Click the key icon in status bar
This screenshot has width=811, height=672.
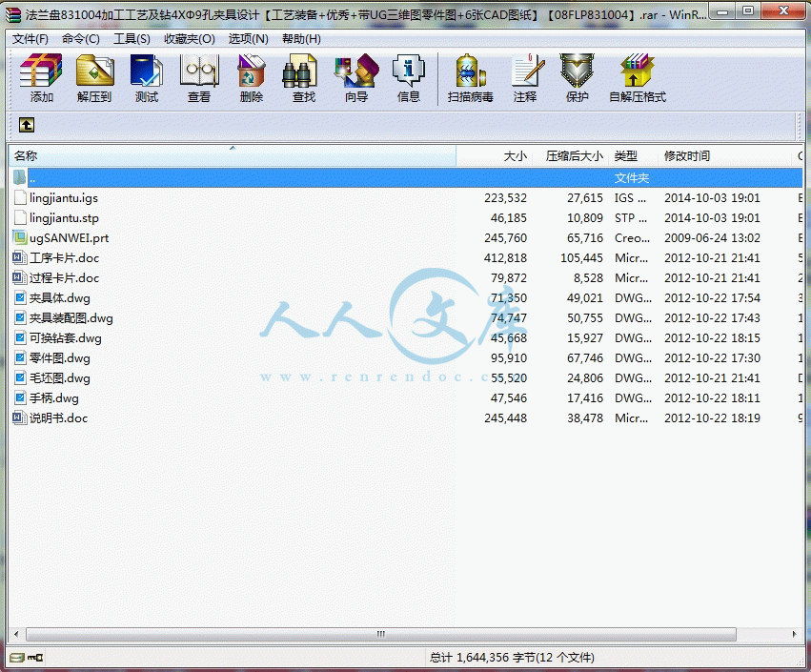35,658
